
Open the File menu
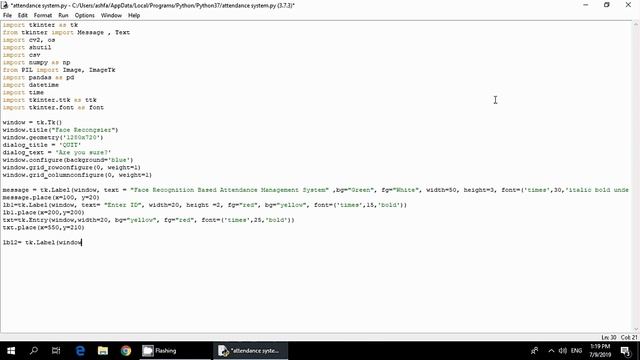[7, 16]
